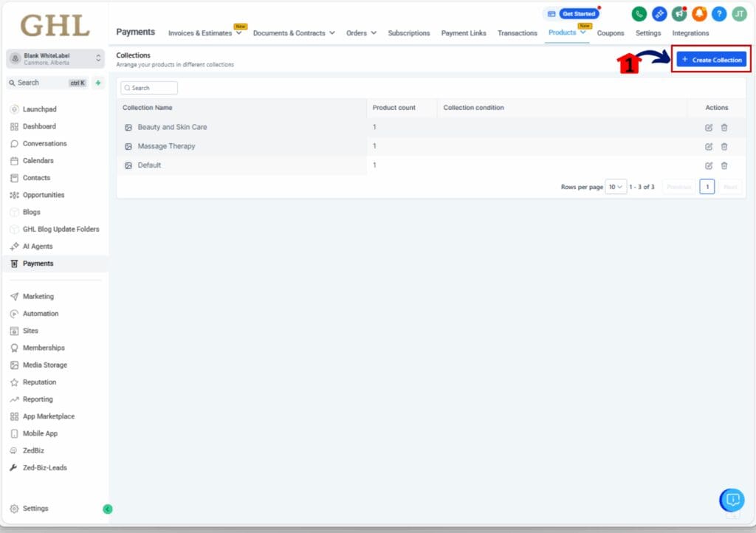Viewport: 756px width, 533px height.
Task: Delete the Massage Therapy collection
Action: tap(724, 146)
